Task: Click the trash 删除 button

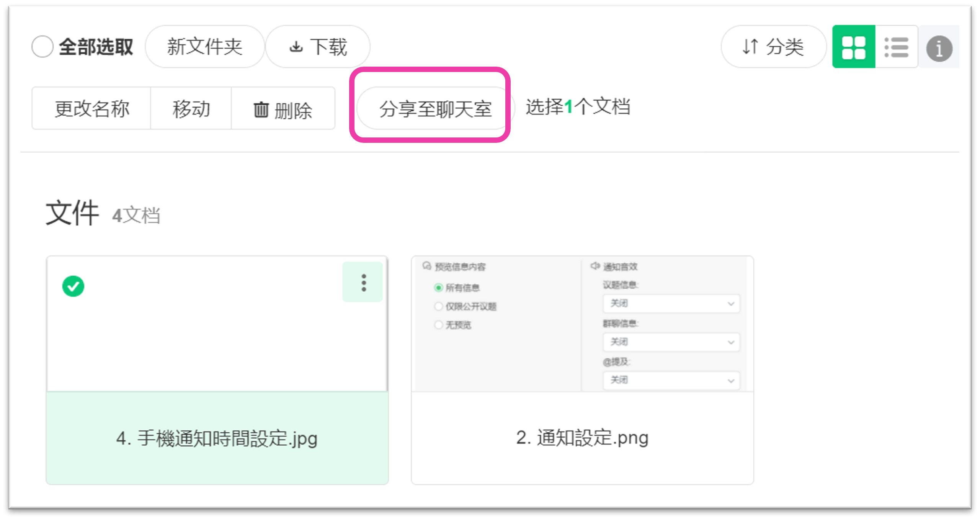Action: click(283, 110)
